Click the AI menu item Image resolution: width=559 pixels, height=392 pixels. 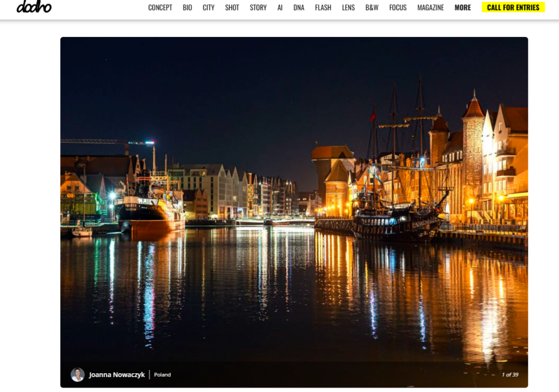point(280,8)
